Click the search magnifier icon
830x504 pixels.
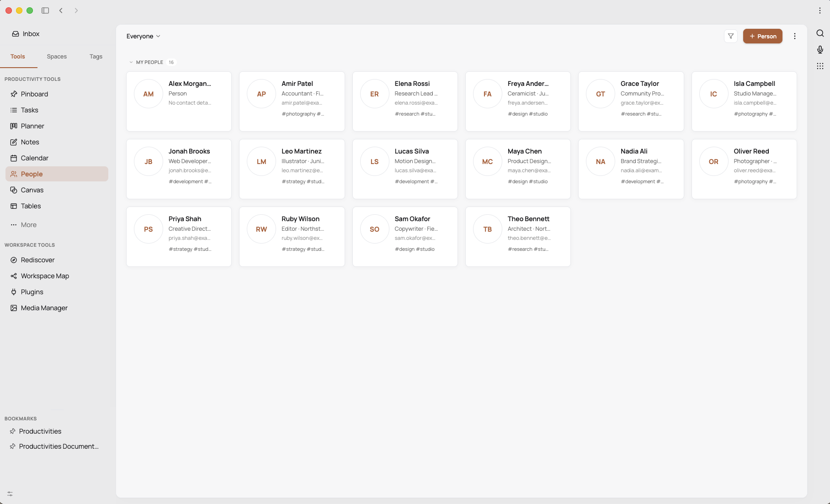[820, 33]
